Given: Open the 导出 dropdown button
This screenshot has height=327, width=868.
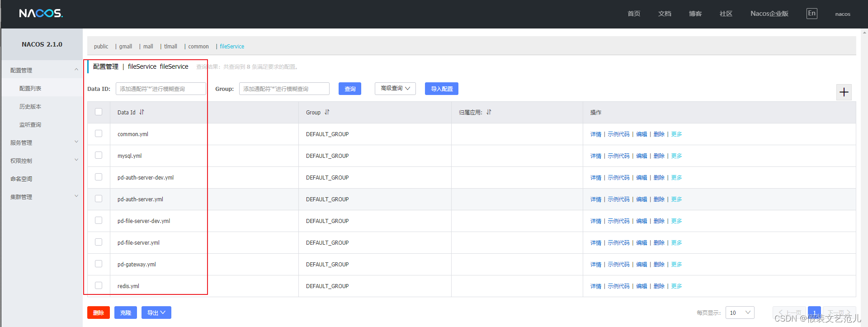Looking at the screenshot, I should point(156,313).
